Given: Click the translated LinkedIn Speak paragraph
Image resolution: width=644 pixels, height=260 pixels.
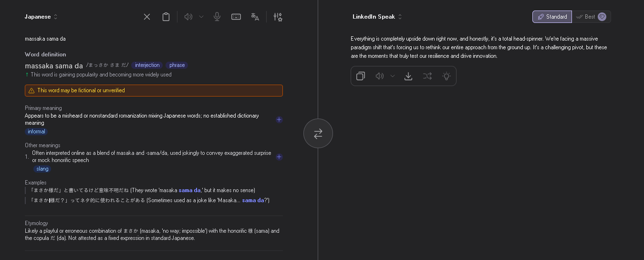Looking at the screenshot, I should tap(479, 47).
